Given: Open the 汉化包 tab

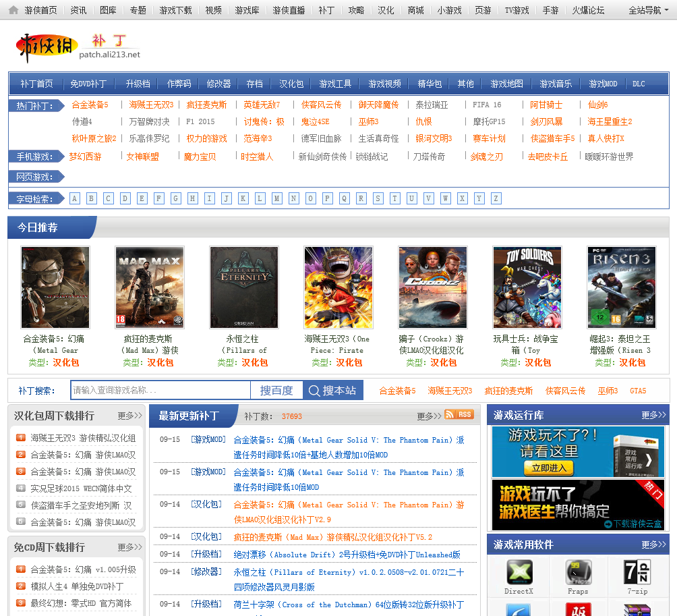Looking at the screenshot, I should (291, 84).
